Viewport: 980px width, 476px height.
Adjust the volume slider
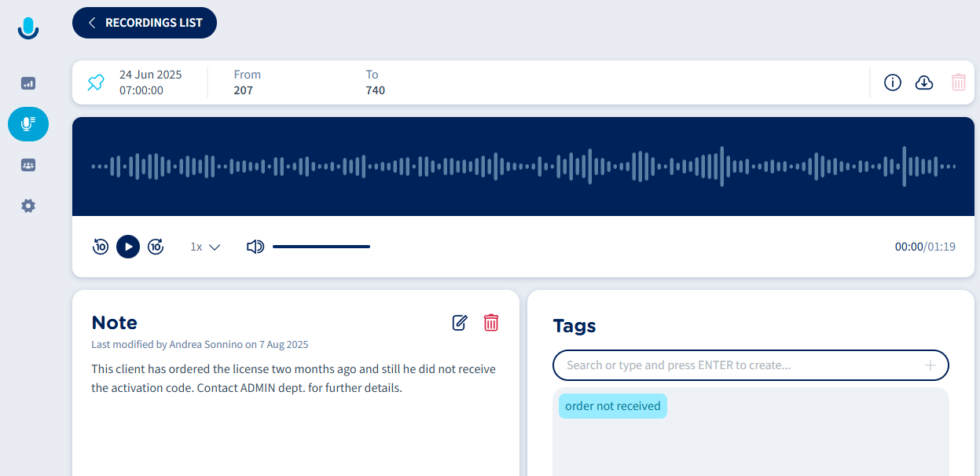pos(321,247)
